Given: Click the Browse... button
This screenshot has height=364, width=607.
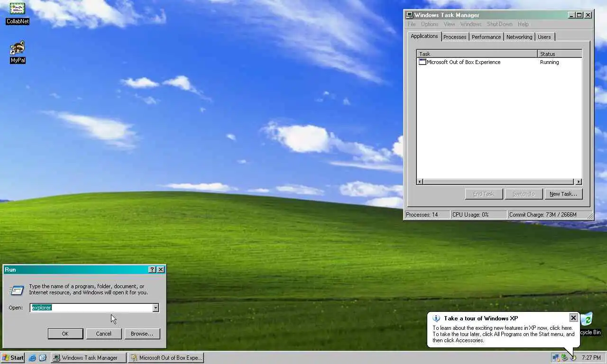Looking at the screenshot, I should pyautogui.click(x=142, y=334).
